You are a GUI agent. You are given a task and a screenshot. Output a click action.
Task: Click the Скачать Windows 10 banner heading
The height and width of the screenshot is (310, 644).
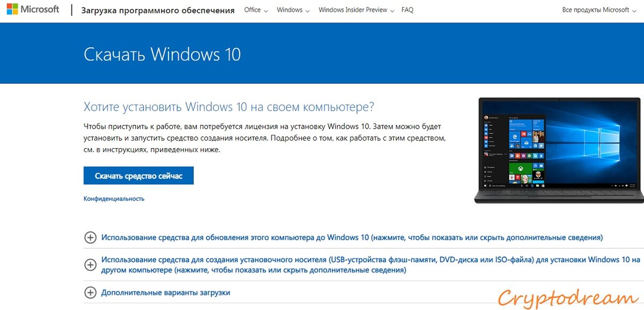[x=163, y=54]
